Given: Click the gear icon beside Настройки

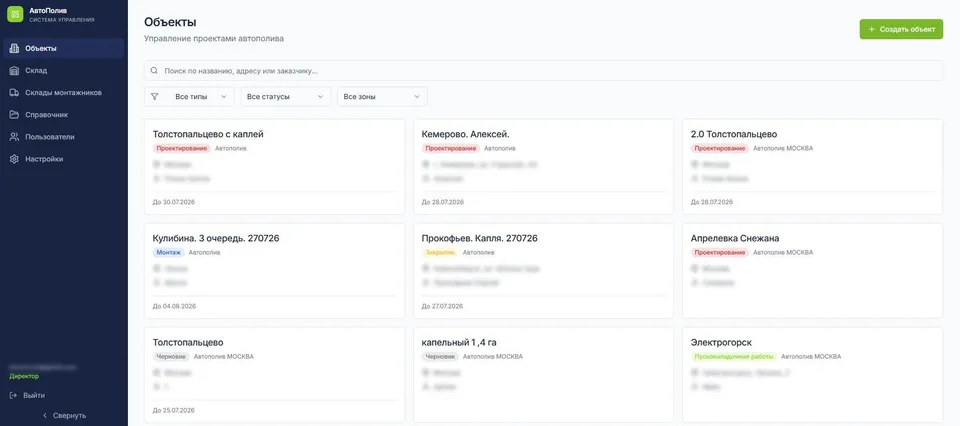Looking at the screenshot, I should [x=14, y=159].
